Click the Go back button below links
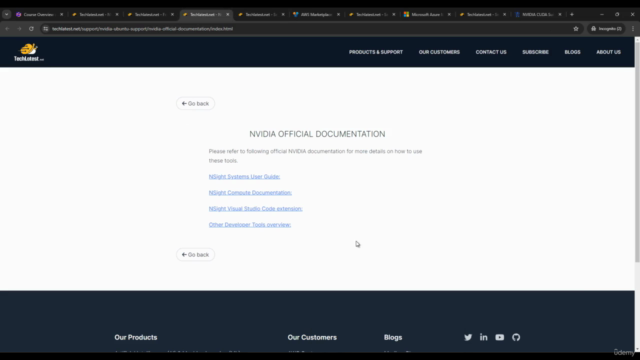The image size is (640, 360). coord(195,254)
